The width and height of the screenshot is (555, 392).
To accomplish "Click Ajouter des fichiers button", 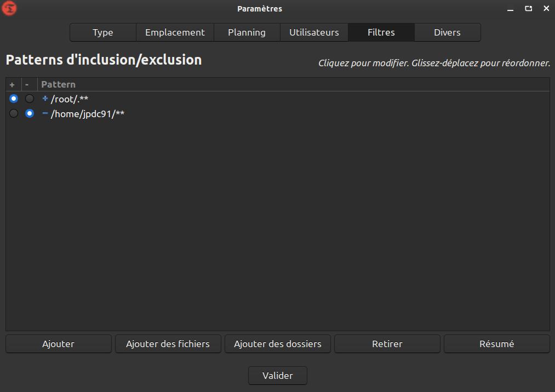I will 168,344.
